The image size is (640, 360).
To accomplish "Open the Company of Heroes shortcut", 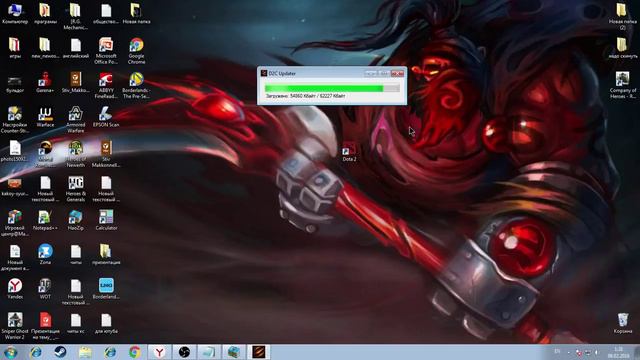I will point(623,85).
